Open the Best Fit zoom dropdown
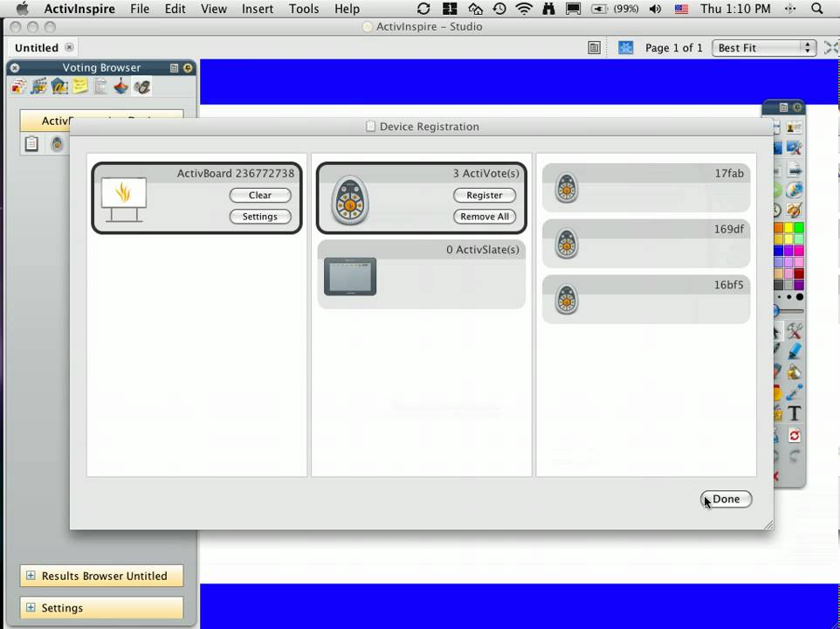The width and height of the screenshot is (840, 629). click(764, 48)
